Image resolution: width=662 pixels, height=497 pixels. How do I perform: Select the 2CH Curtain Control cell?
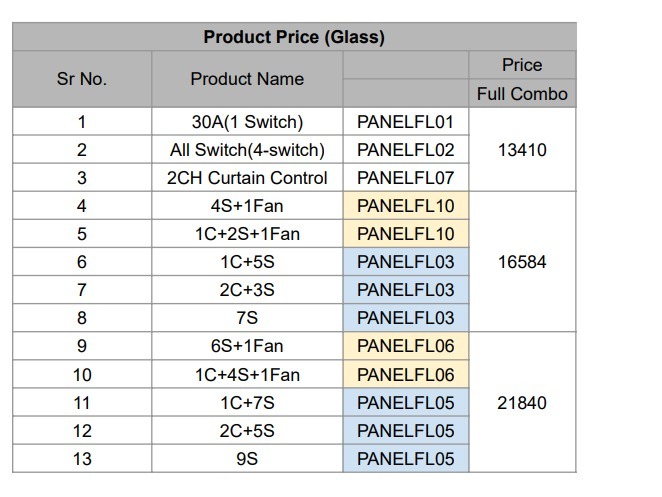pos(247,177)
